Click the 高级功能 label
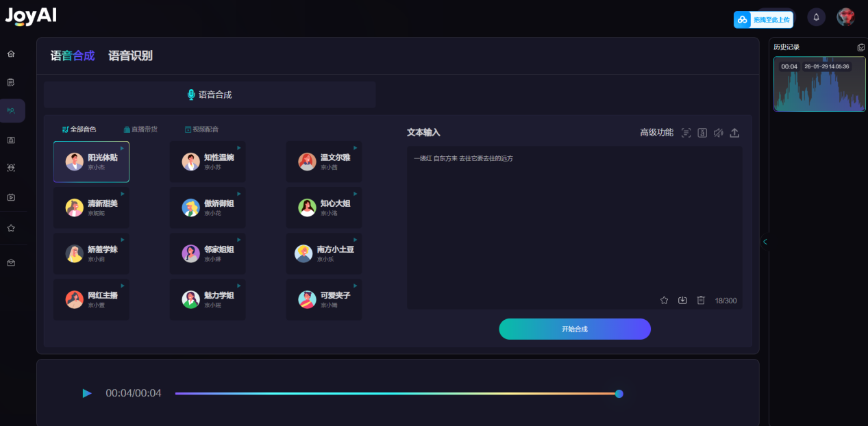Image resolution: width=868 pixels, height=426 pixels. point(656,132)
